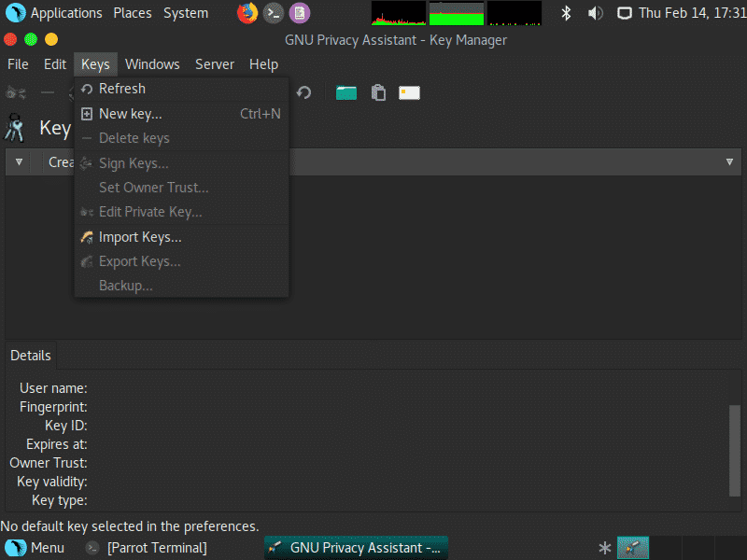Screen dimensions: 747x560
Task: Click the red window close button
Action: click(10, 39)
